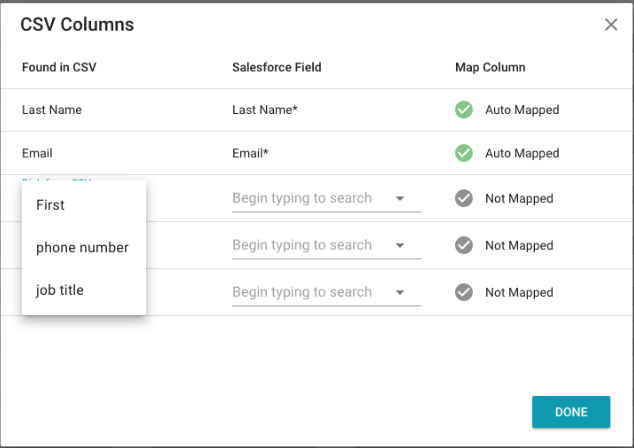634x448 pixels.
Task: Click Not Mapped label in First row
Action: pos(519,199)
